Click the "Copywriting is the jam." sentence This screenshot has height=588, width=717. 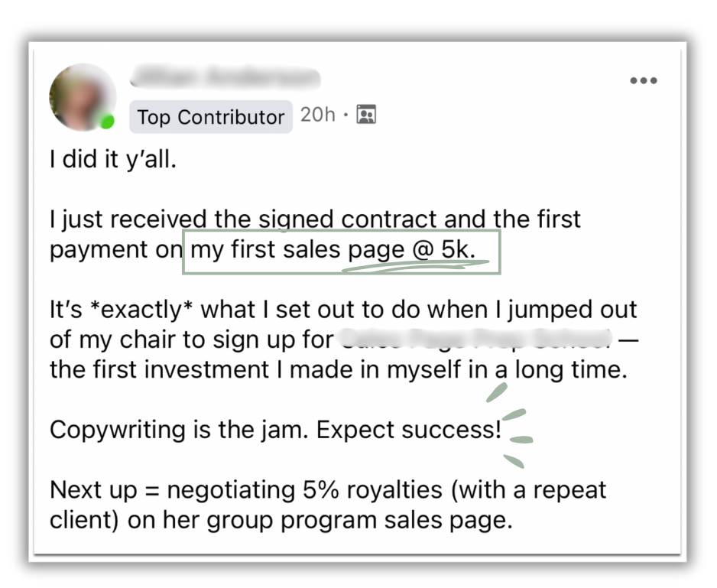click(x=179, y=429)
